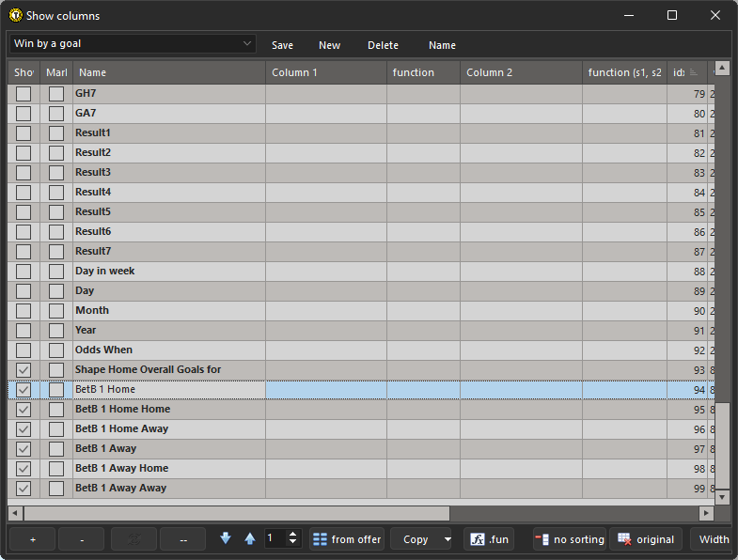
Task: Click the 'from offer' grid button
Action: (x=346, y=539)
